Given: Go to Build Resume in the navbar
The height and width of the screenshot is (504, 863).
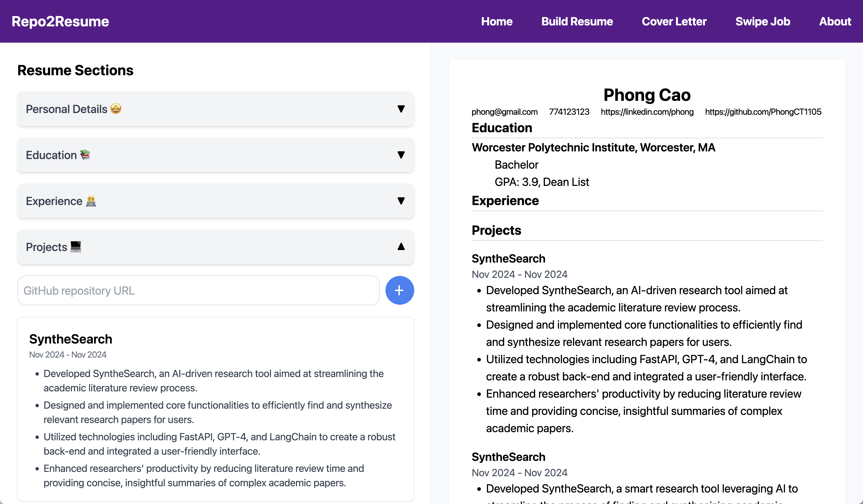Looking at the screenshot, I should (x=577, y=21).
